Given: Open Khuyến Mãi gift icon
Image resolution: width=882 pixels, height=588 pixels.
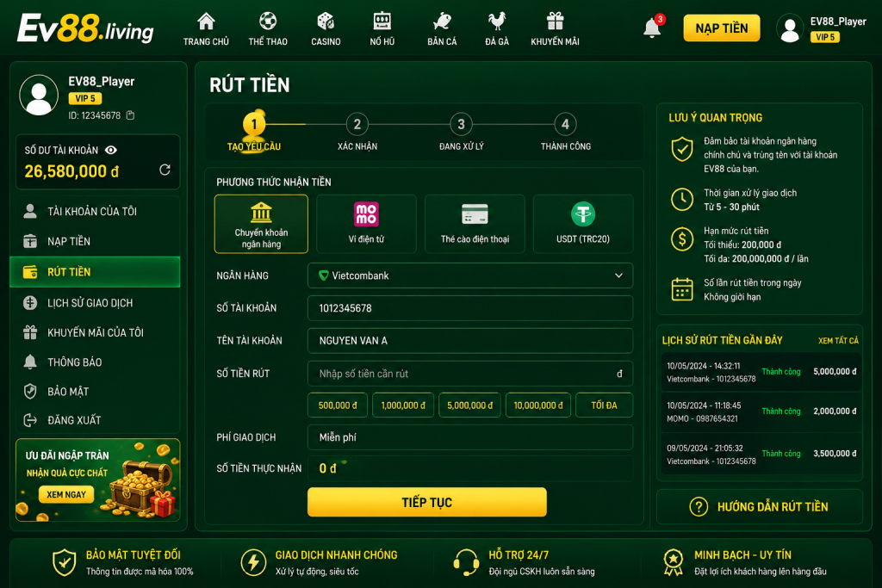Looking at the screenshot, I should 556,22.
